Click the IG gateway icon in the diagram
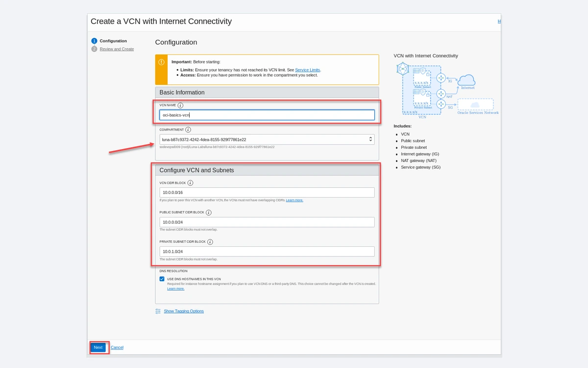588x368 pixels. 440,78
